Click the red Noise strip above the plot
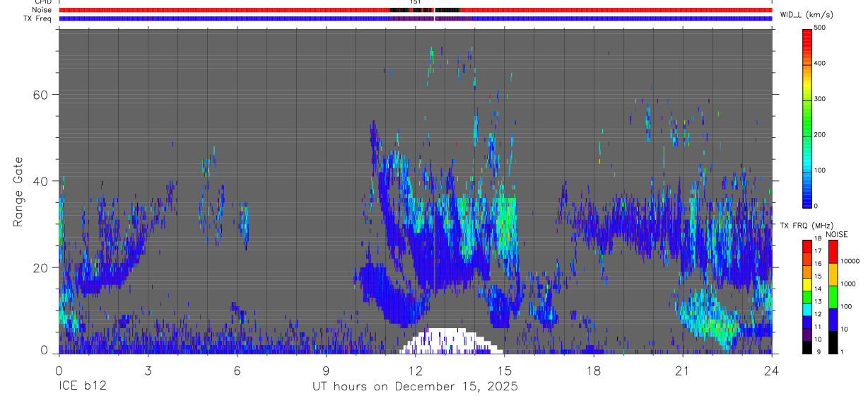Screen dimensions: 868x401 (416, 10)
